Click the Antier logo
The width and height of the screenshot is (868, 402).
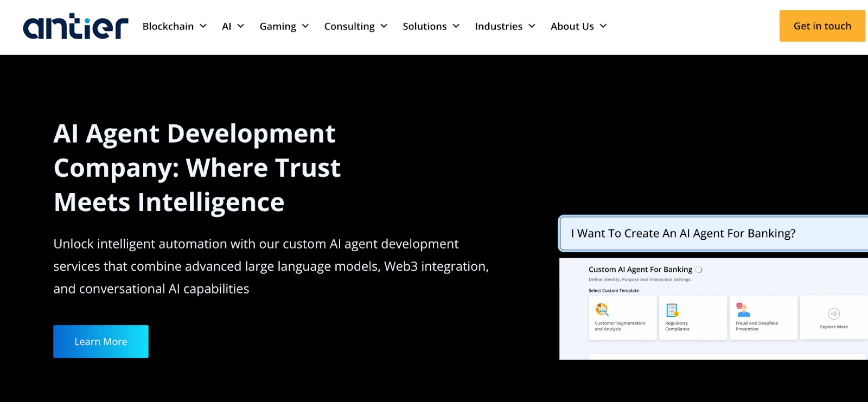pos(75,27)
